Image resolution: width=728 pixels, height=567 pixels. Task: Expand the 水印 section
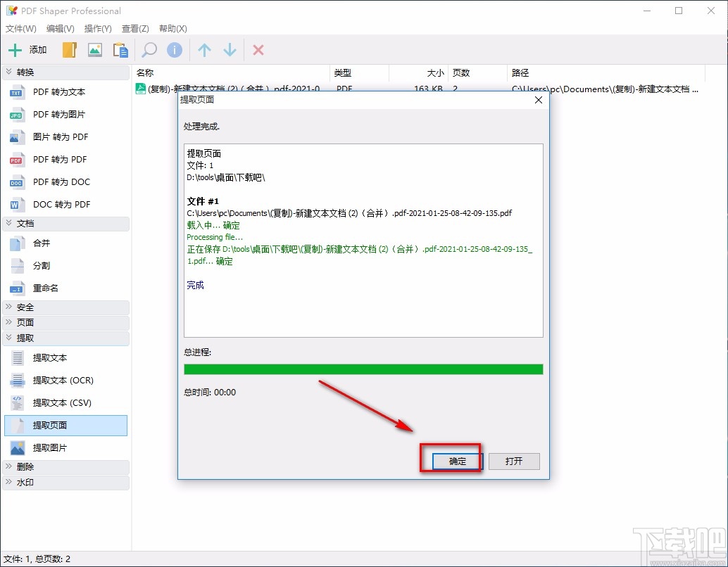click(65, 483)
